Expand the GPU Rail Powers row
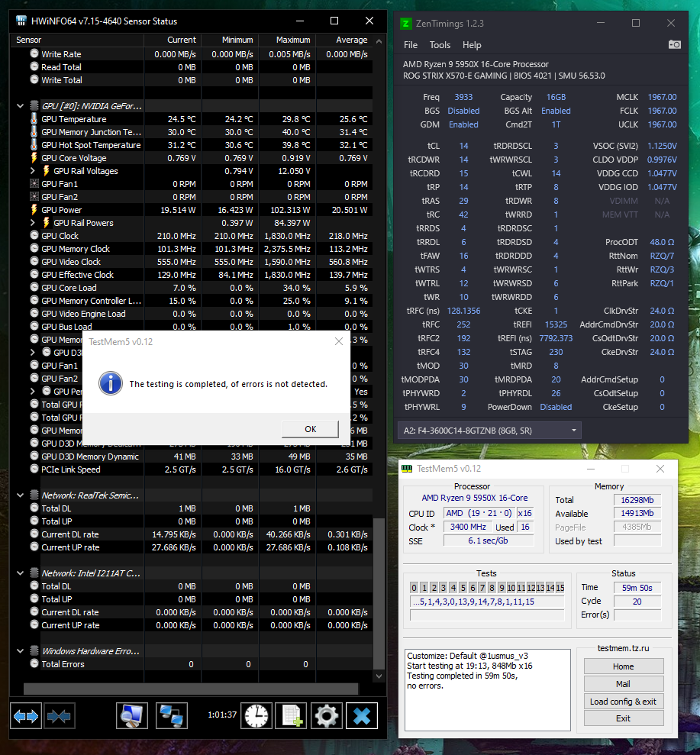 click(32, 223)
